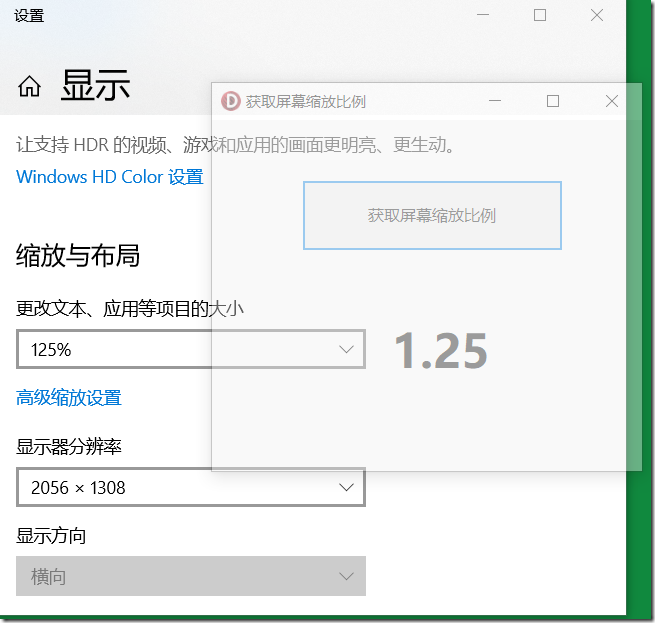The image size is (655, 623).
Task: Open the 2056 × 1308 resolution dropdown
Action: pos(191,487)
